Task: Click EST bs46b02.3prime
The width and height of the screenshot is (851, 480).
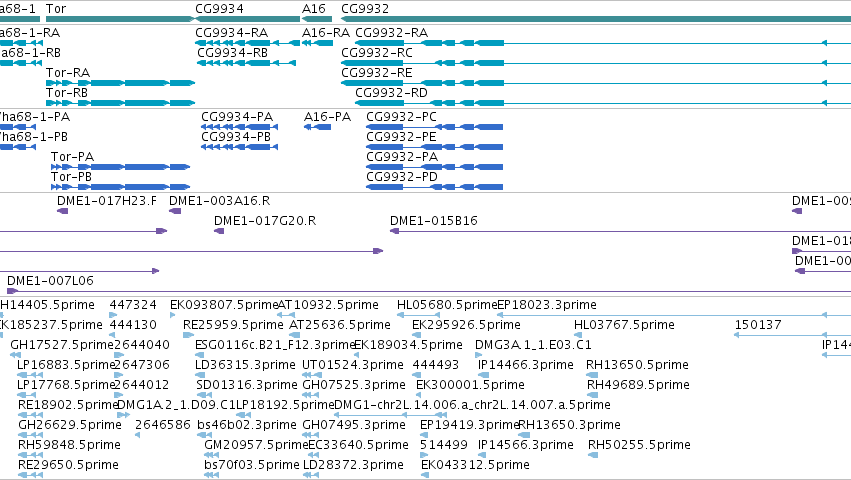Action: coord(247,425)
